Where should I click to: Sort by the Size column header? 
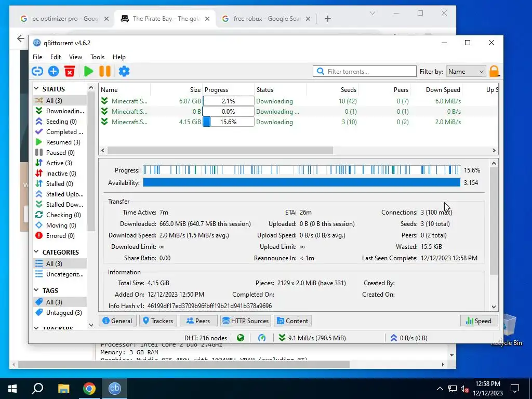click(x=177, y=89)
